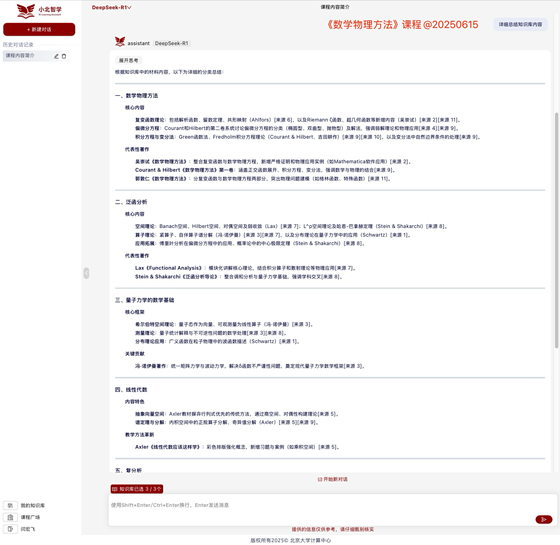The width and height of the screenshot is (560, 545).
Task: Click the 五、复分析 section heading
Action: 129,470
